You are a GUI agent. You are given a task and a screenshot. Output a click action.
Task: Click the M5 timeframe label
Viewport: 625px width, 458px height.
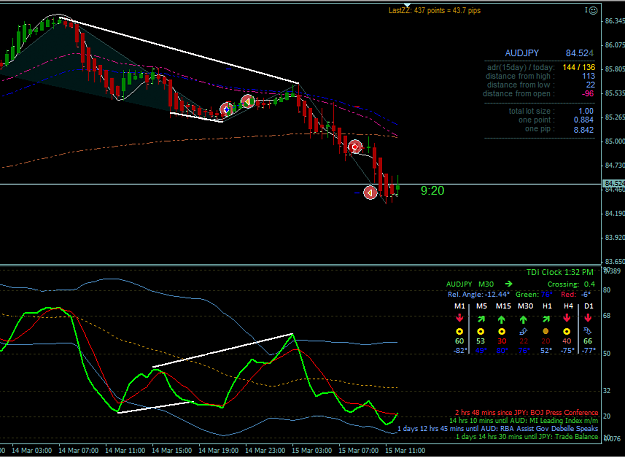[x=481, y=306]
